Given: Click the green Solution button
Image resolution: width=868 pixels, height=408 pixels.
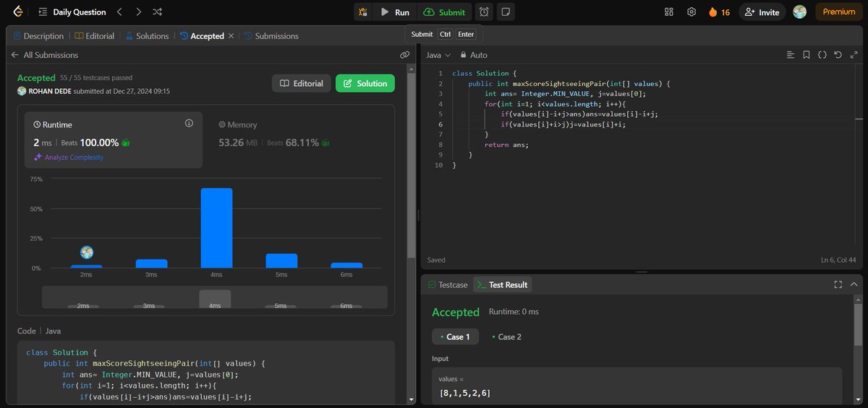Looking at the screenshot, I should click(x=365, y=83).
